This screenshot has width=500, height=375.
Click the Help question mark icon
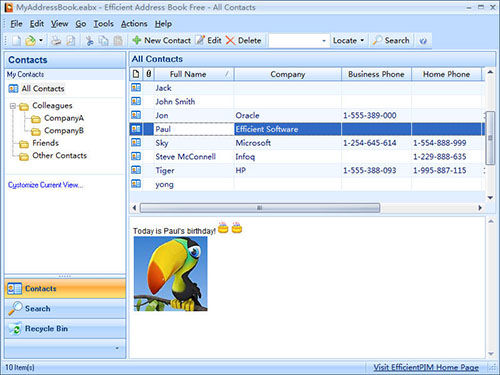point(423,41)
